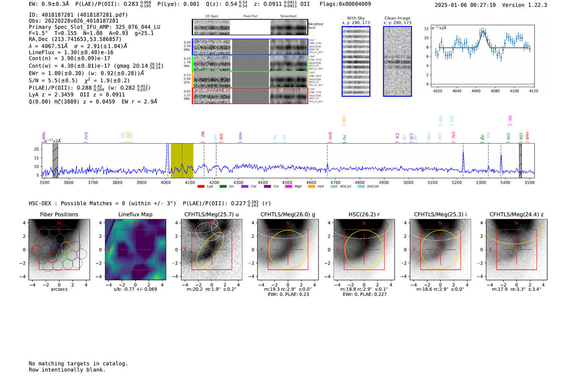
Task: Click the blue fiber circle in Fiber Positions
Action: tap(56, 248)
